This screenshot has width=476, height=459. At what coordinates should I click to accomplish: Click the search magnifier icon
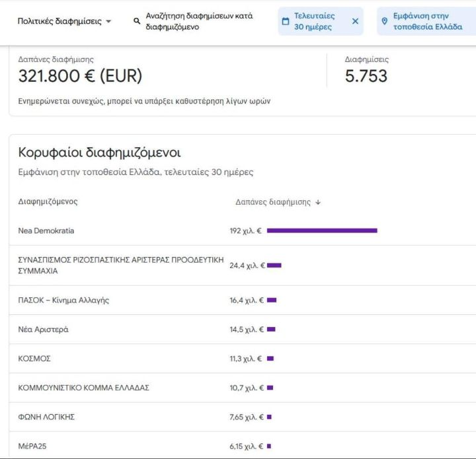pos(137,21)
